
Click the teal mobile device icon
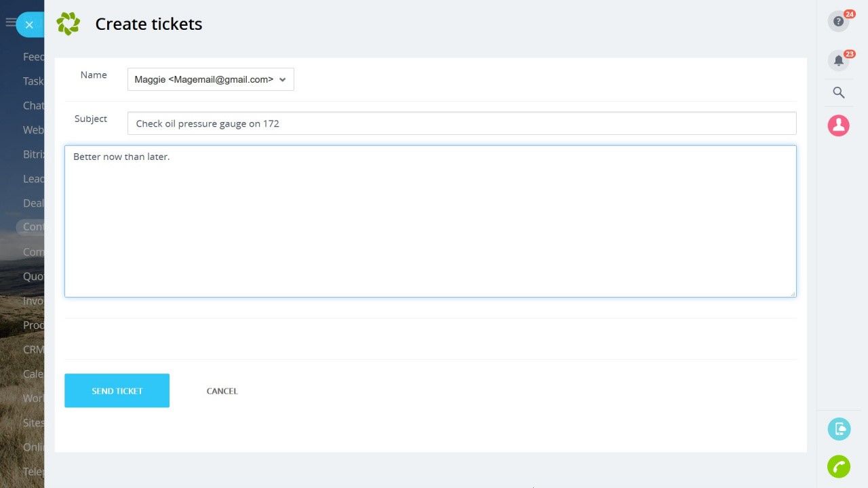point(839,429)
